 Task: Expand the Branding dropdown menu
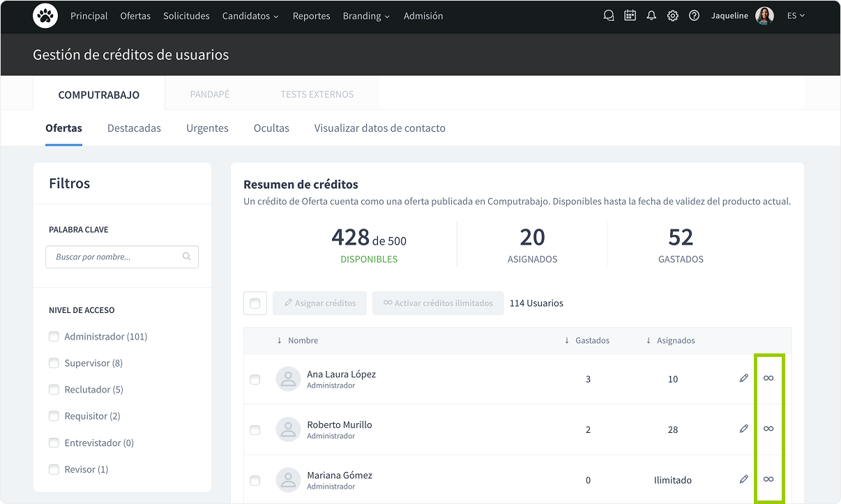pos(366,16)
